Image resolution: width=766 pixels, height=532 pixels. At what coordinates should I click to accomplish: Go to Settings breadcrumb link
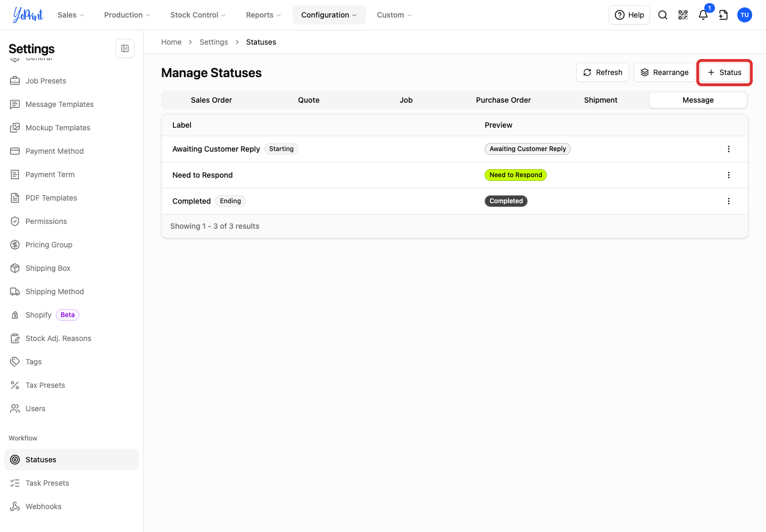[x=214, y=42]
